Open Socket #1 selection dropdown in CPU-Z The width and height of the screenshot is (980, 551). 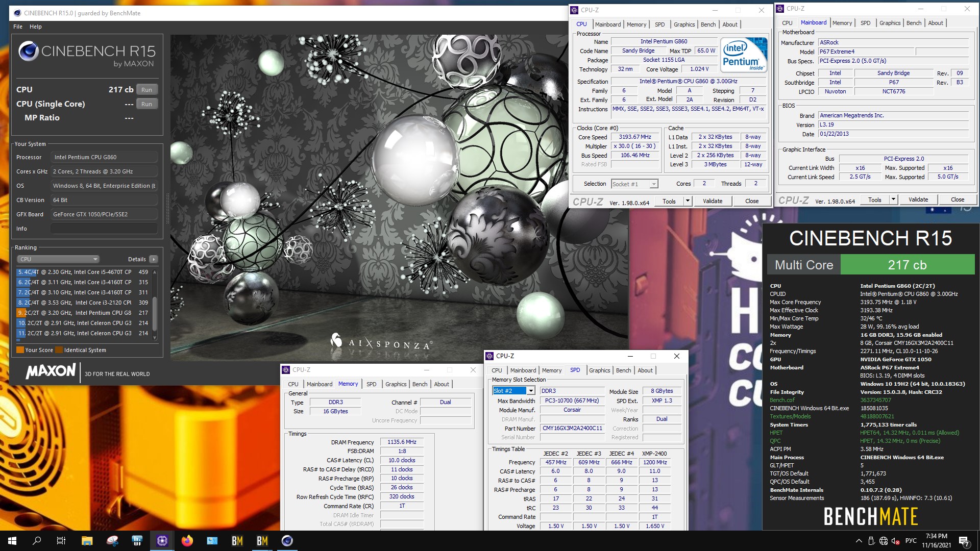pos(634,184)
